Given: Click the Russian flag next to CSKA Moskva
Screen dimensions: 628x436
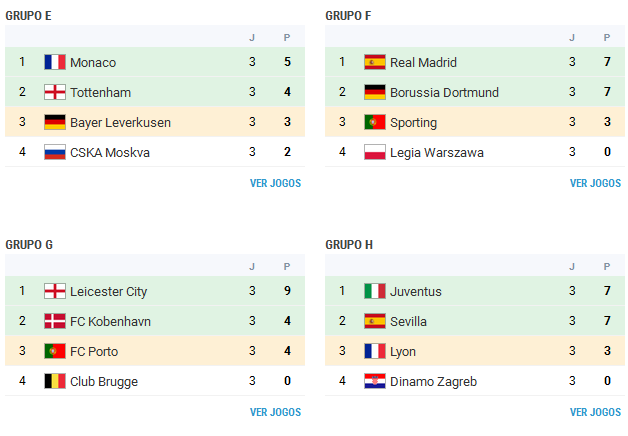Looking at the screenshot, I should pyautogui.click(x=54, y=152).
